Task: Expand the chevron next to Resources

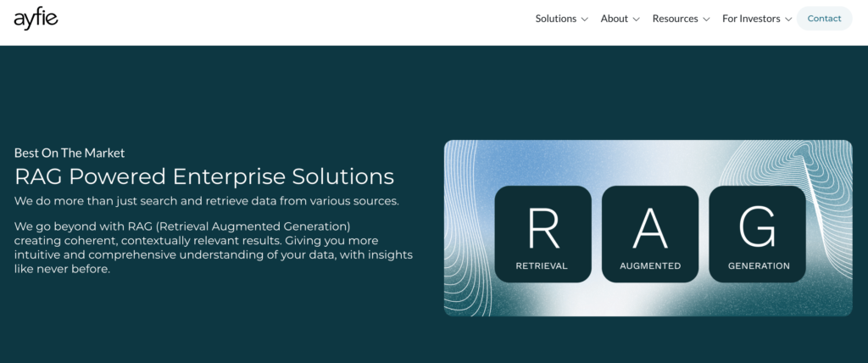Action: (705, 20)
